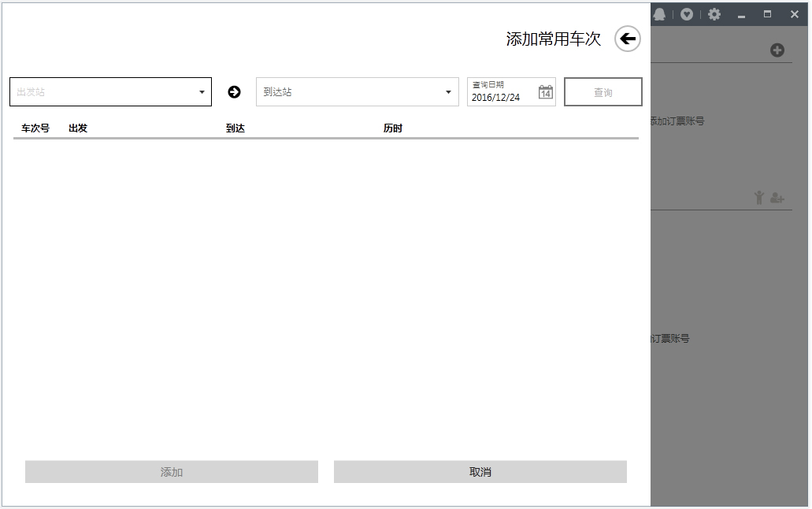812x509 pixels.
Task: Click the 查询 search button
Action: tap(603, 92)
